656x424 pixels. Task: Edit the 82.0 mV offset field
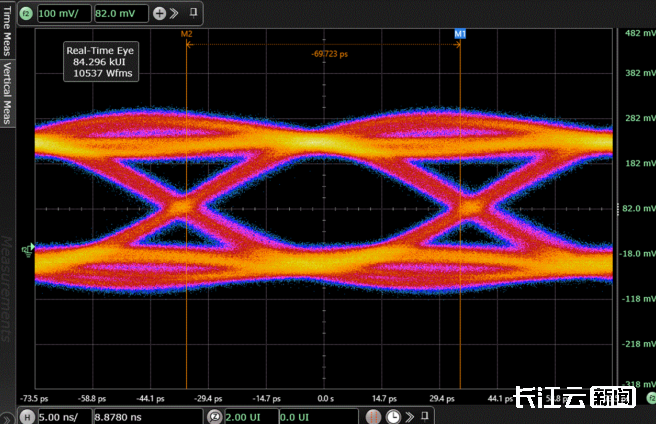(x=120, y=13)
